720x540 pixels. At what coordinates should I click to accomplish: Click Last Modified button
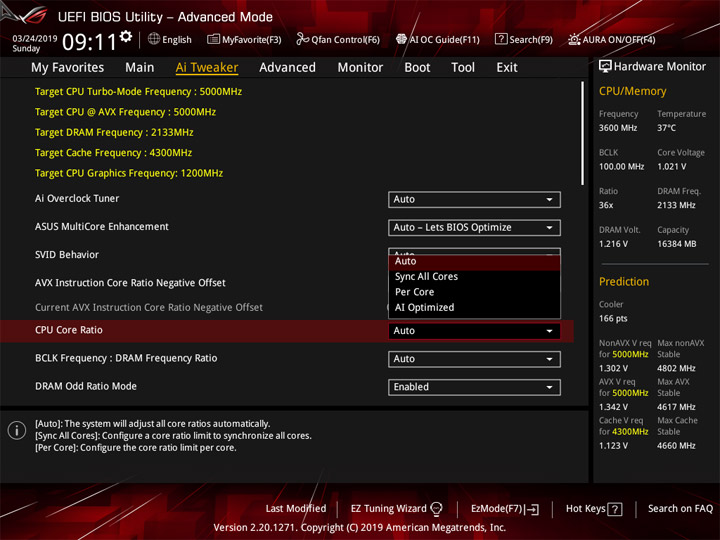coord(296,509)
